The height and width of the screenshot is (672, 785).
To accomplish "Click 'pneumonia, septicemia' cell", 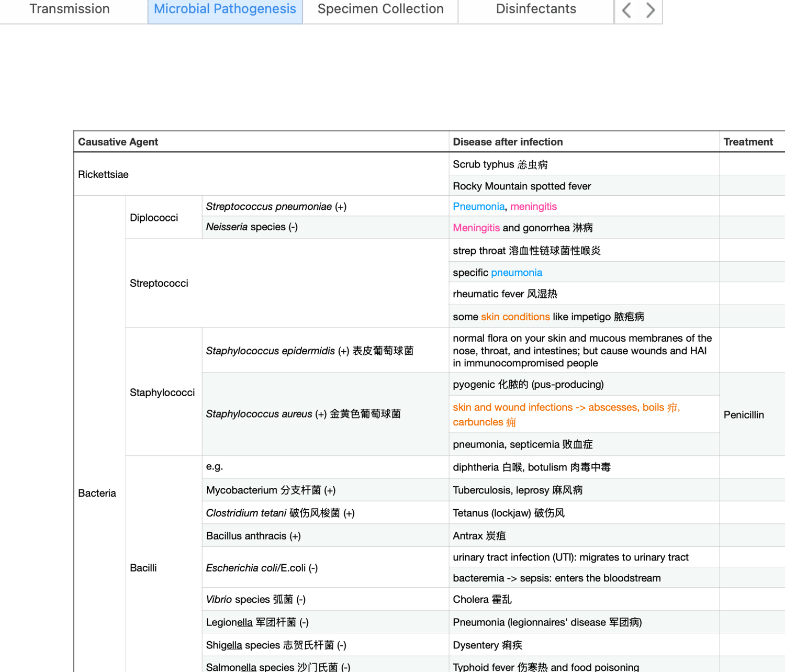I will click(x=584, y=444).
